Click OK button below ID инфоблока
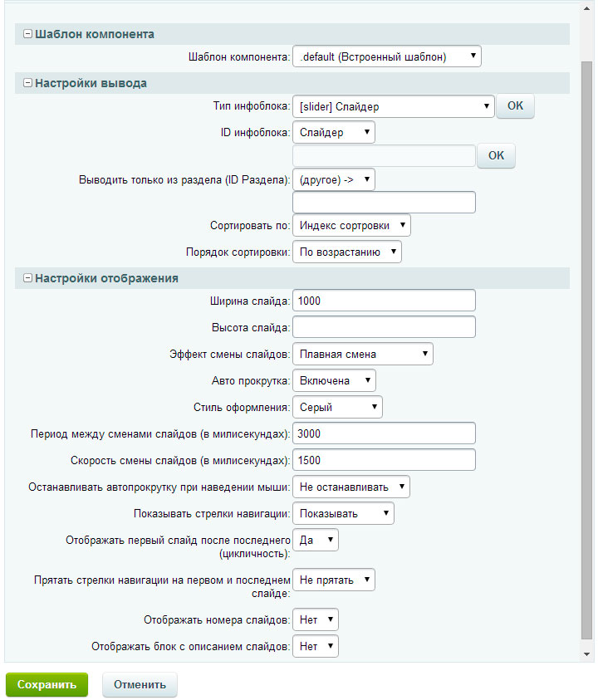Image resolution: width=598 pixels, height=700 pixels. click(x=496, y=156)
